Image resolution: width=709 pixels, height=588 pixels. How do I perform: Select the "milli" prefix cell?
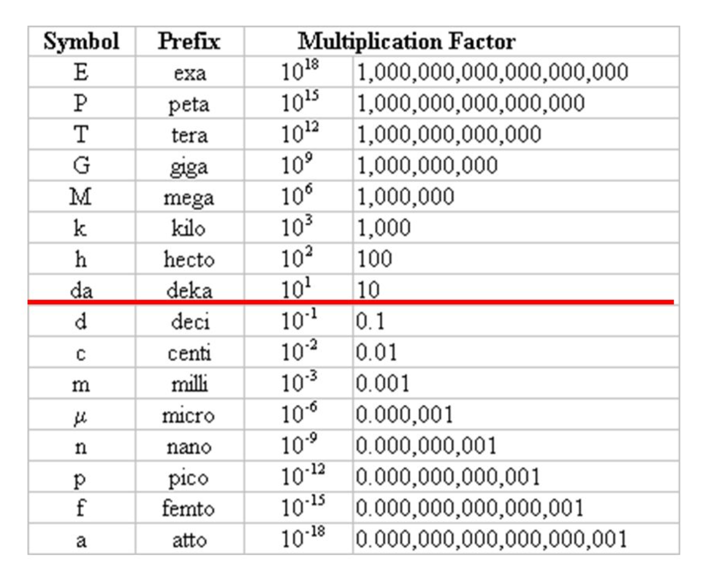point(189,384)
